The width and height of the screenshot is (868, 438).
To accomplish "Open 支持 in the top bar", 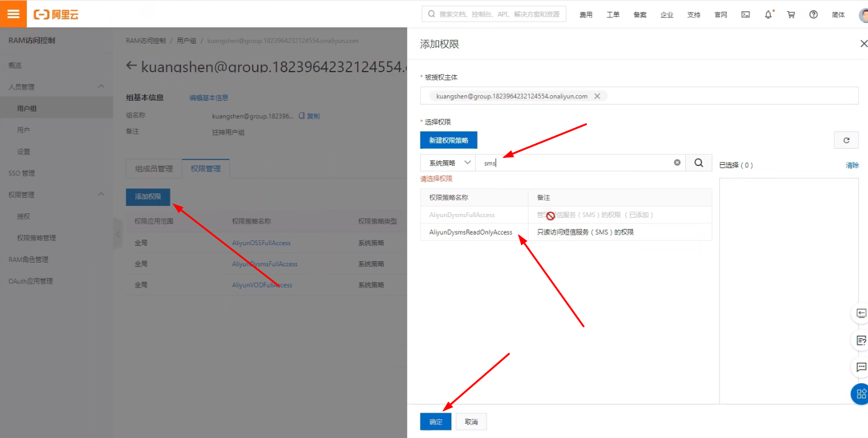I will coord(694,15).
